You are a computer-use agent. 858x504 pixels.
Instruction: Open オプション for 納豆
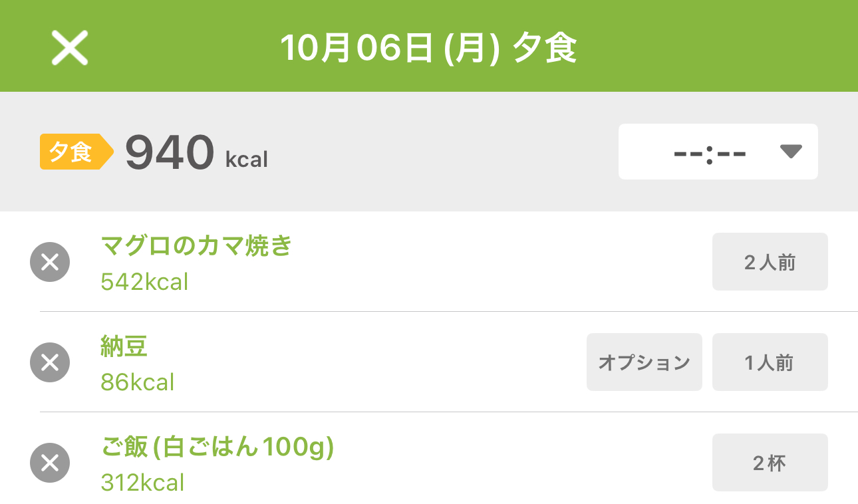pyautogui.click(x=644, y=362)
